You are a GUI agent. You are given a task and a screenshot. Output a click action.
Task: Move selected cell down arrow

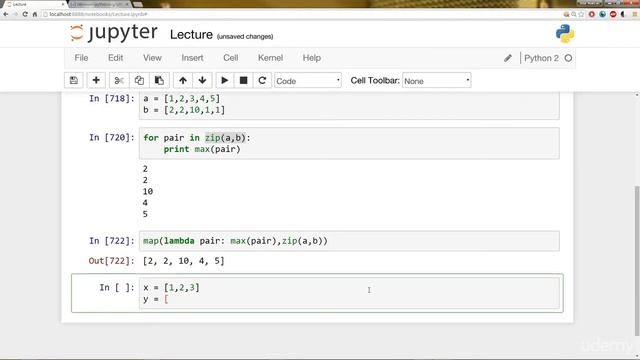click(202, 80)
